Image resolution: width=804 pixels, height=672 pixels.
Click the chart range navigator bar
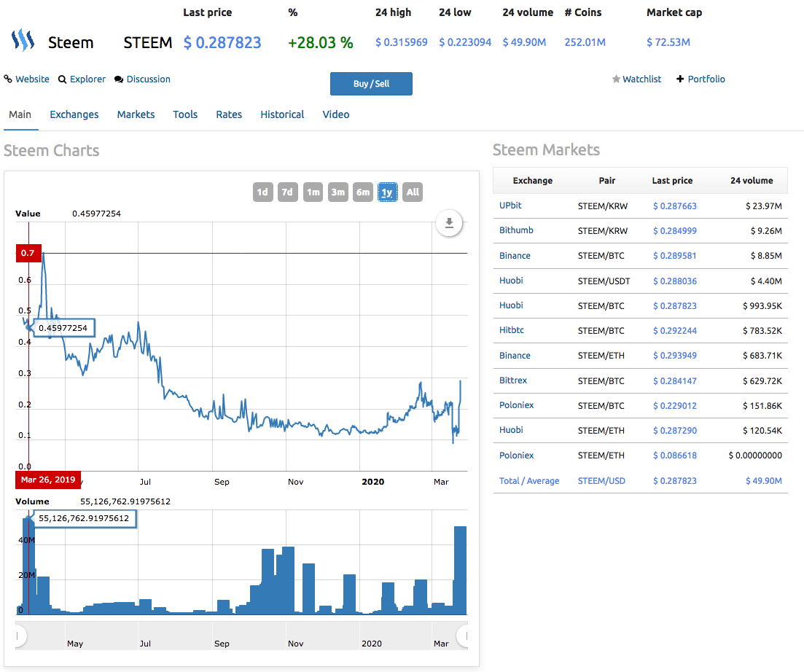pos(241,636)
